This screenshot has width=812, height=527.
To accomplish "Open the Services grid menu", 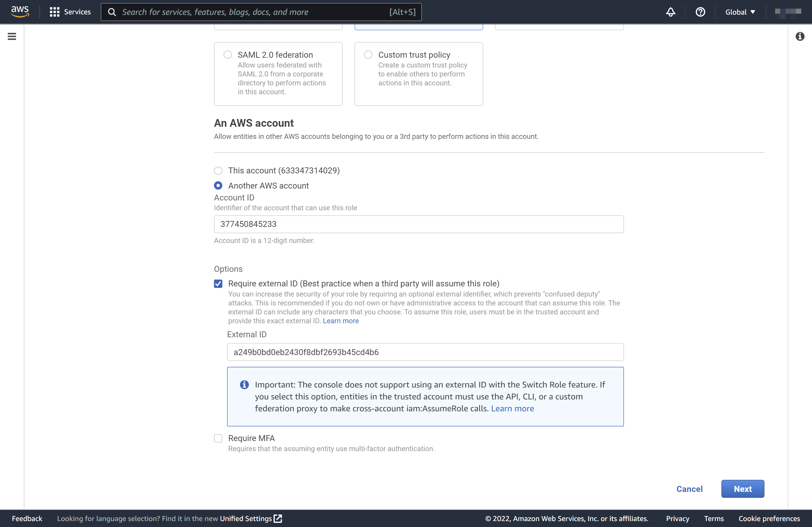I will click(54, 12).
